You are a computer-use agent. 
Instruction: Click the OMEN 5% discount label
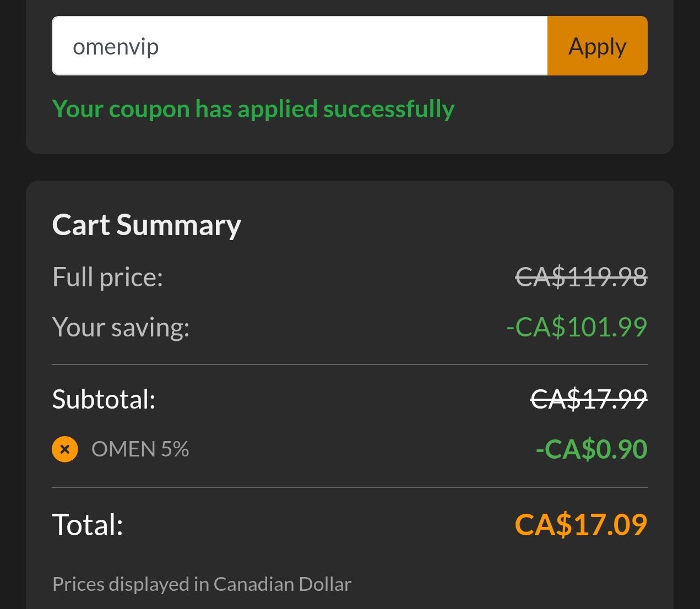pyautogui.click(x=140, y=449)
